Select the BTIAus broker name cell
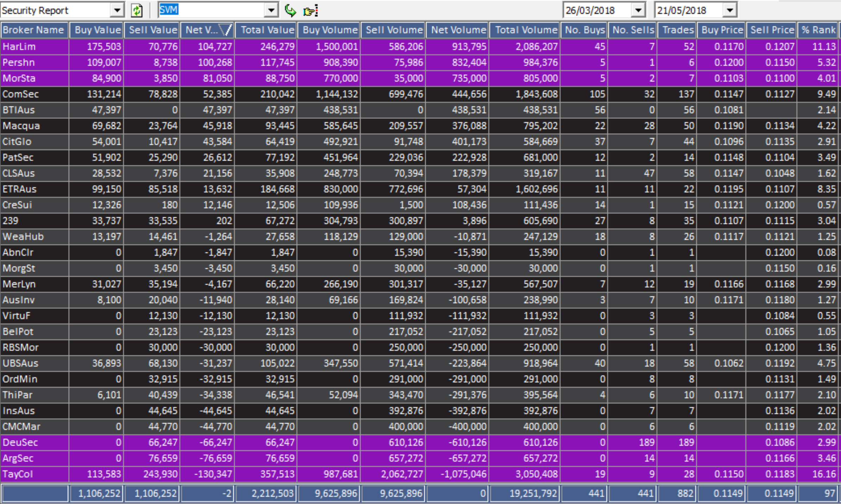The image size is (841, 504). point(34,110)
